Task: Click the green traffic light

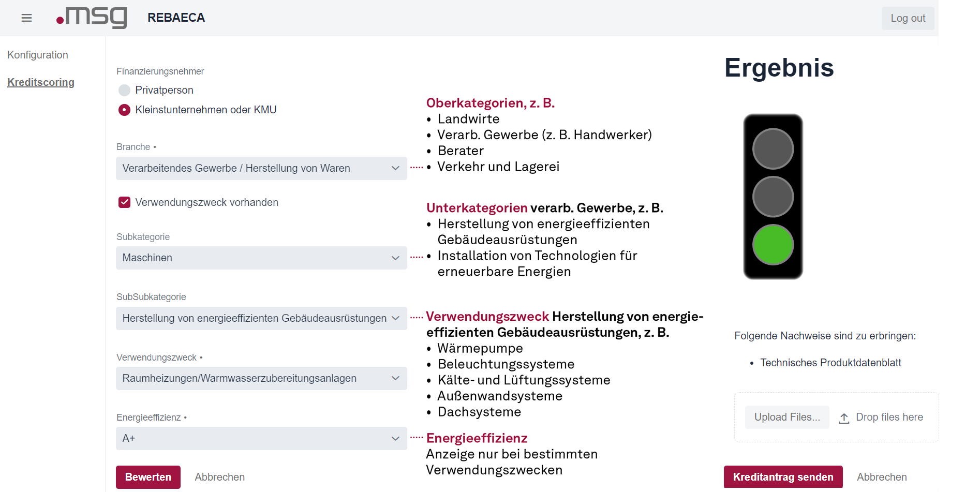Action: click(773, 245)
